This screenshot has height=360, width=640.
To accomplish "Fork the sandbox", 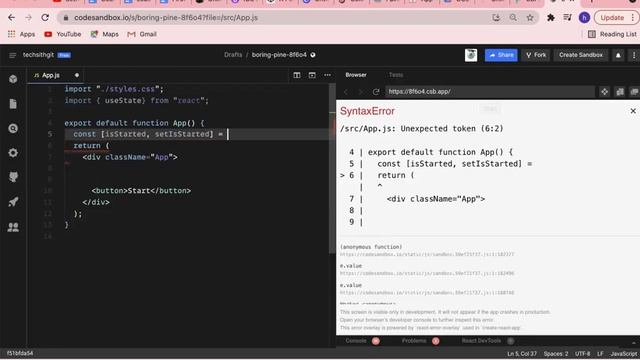I will point(536,55).
